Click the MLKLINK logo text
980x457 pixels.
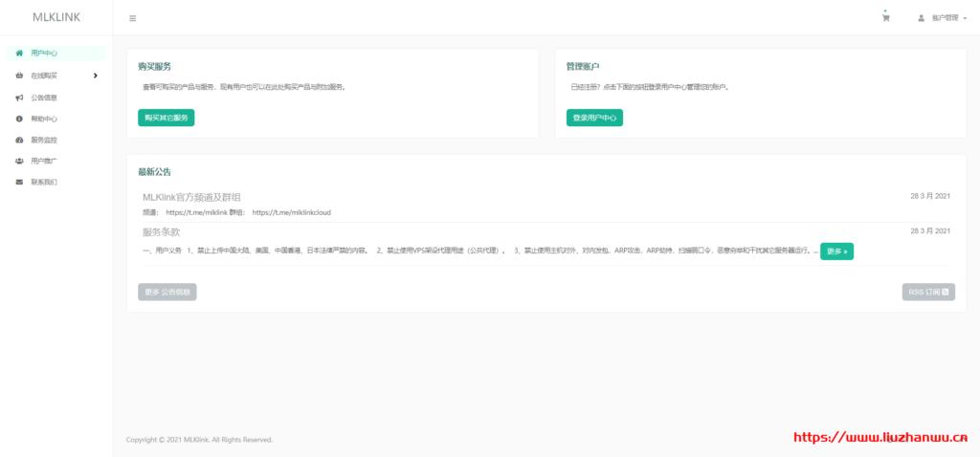coord(56,17)
